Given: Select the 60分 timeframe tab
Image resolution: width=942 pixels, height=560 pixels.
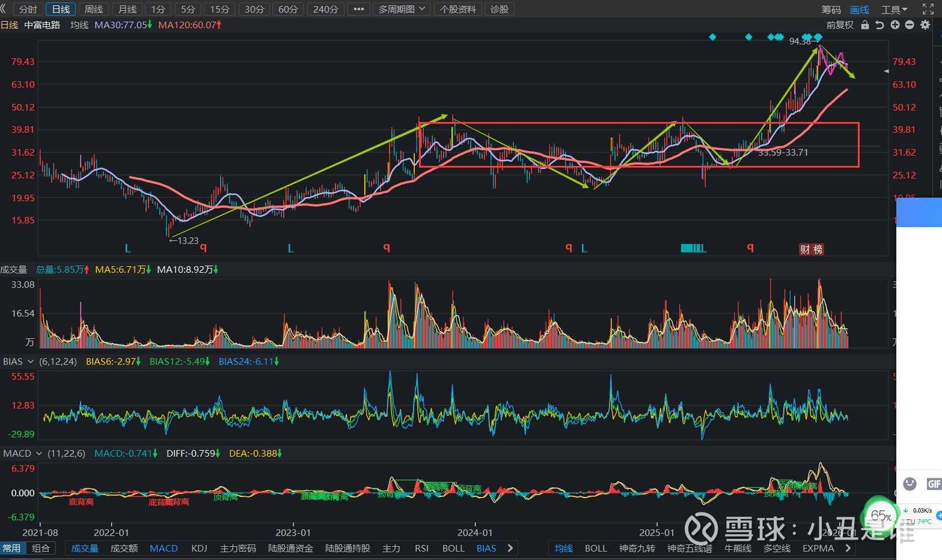Looking at the screenshot, I should point(288,9).
